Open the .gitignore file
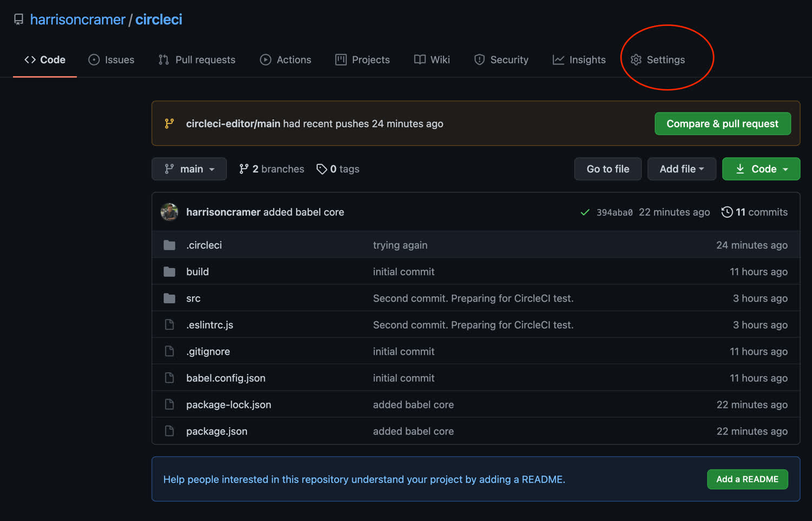 click(208, 351)
